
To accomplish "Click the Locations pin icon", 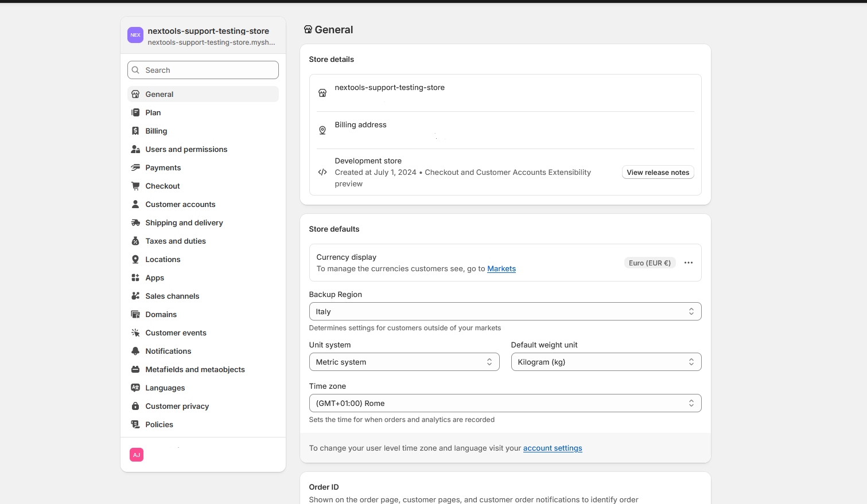I will tap(135, 259).
